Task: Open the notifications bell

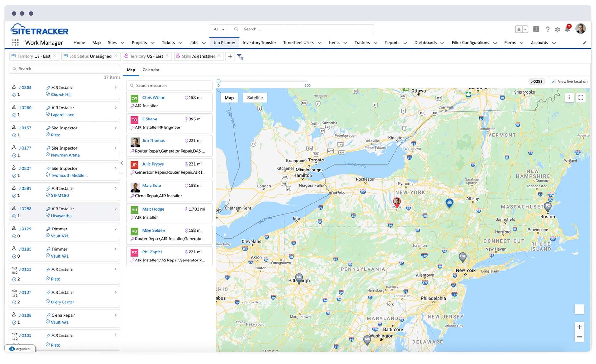Action: click(x=567, y=29)
